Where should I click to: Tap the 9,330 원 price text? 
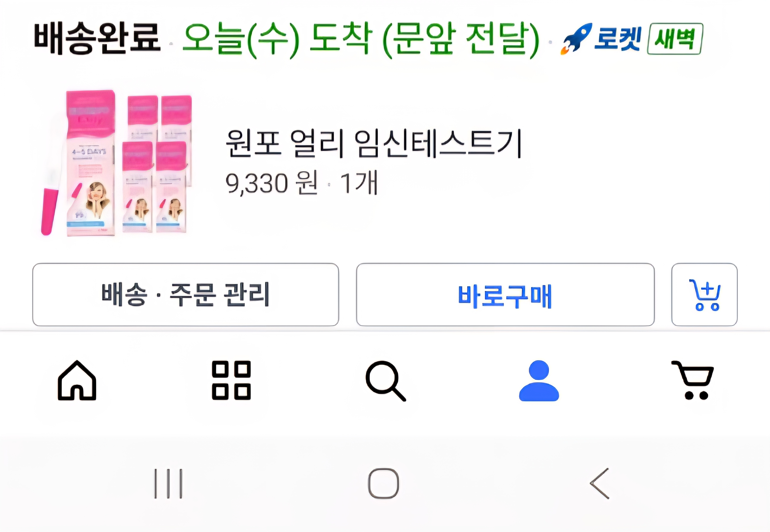(x=272, y=183)
